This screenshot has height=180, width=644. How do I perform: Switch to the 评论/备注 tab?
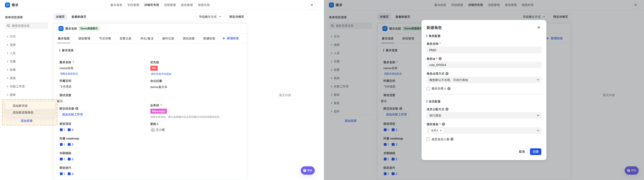(x=147, y=38)
